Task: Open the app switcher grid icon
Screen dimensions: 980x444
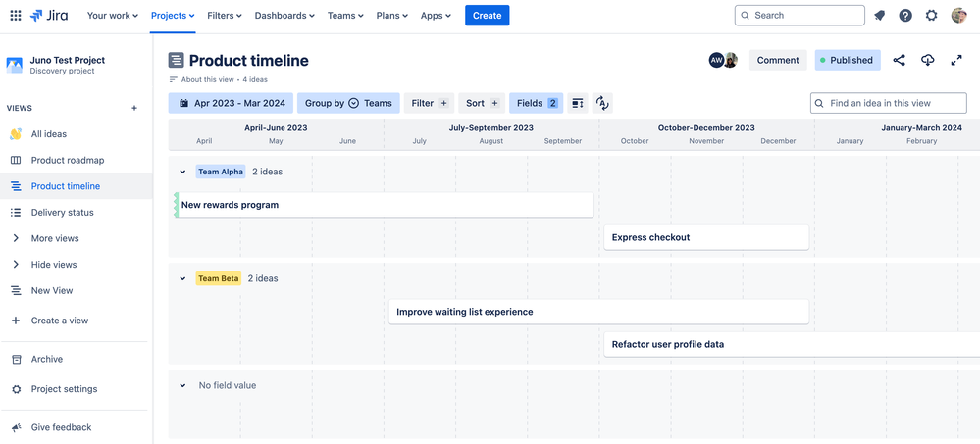Action: 16,16
